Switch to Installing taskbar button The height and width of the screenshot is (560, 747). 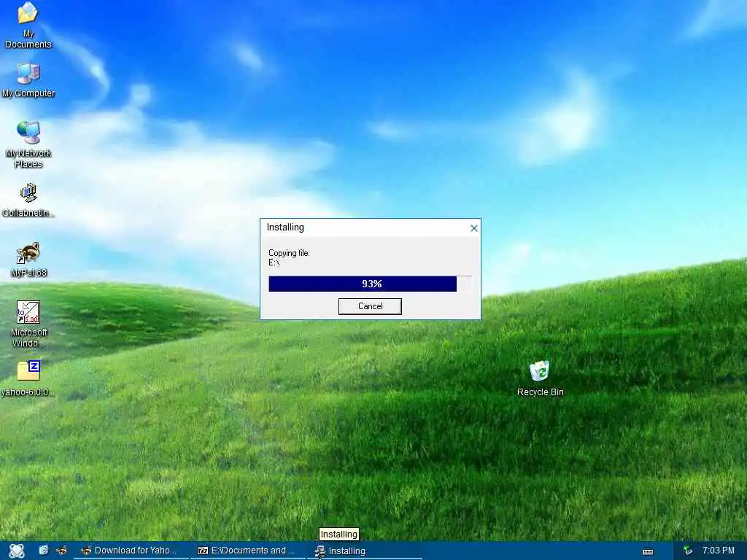(365, 551)
